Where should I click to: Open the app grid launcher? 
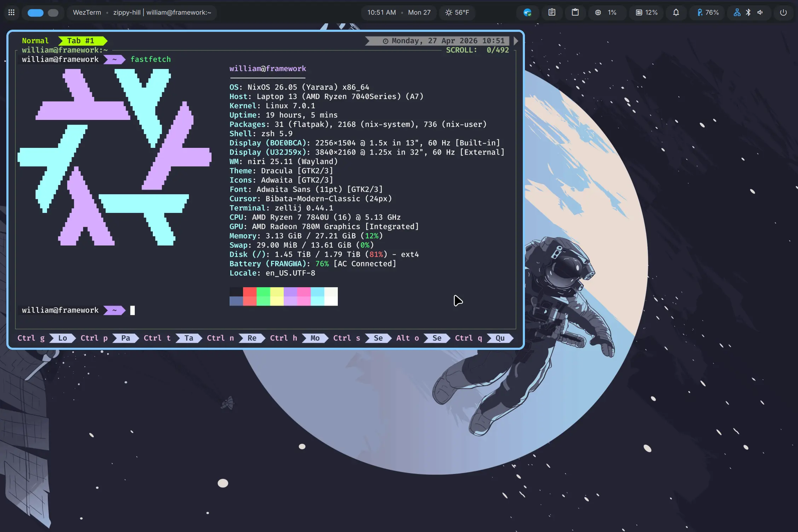11,12
